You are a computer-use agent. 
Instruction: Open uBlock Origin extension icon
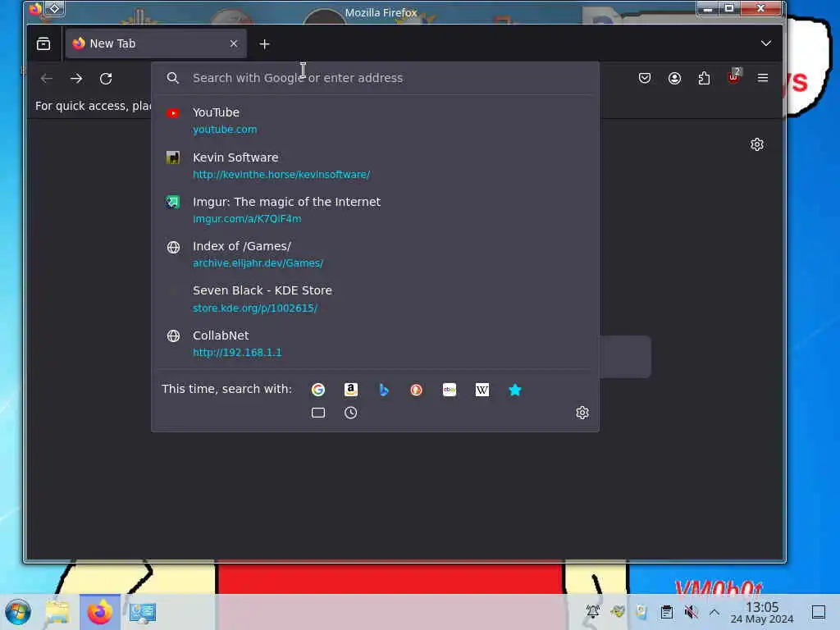733,77
